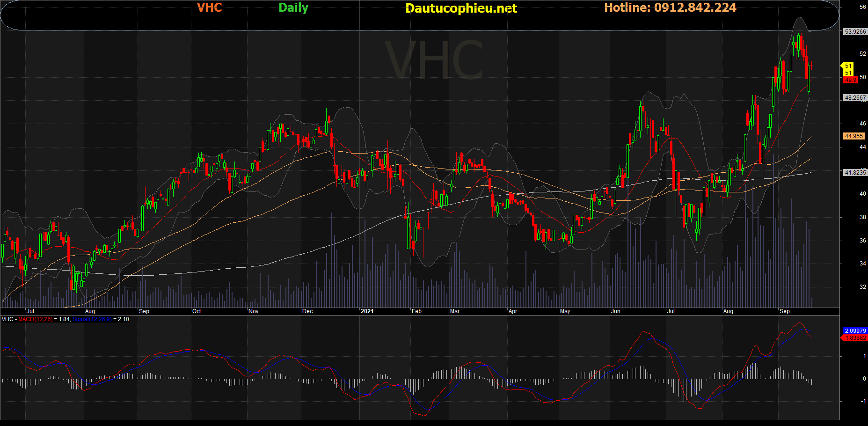Select the Oct marker on time axis
Image resolution: width=868 pixels, height=426 pixels.
coord(197,311)
